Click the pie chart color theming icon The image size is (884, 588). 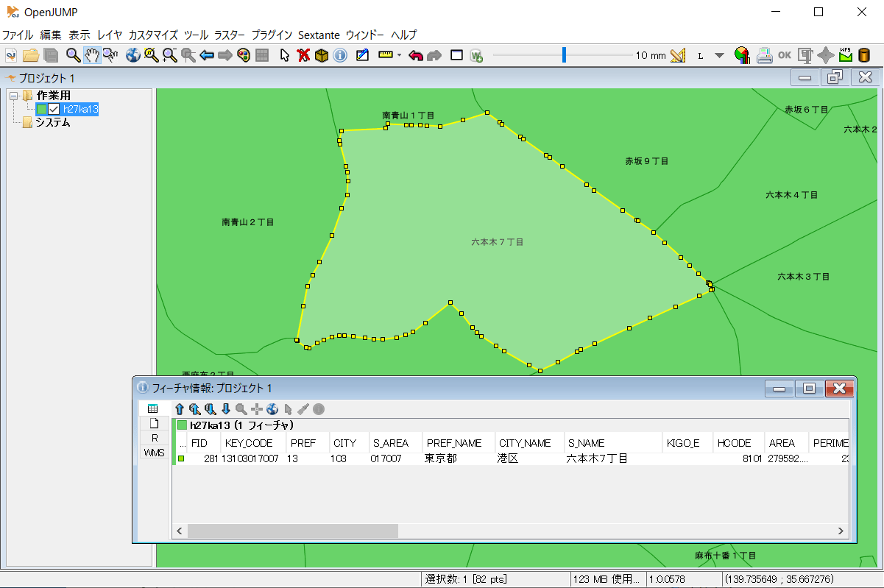pyautogui.click(x=742, y=55)
